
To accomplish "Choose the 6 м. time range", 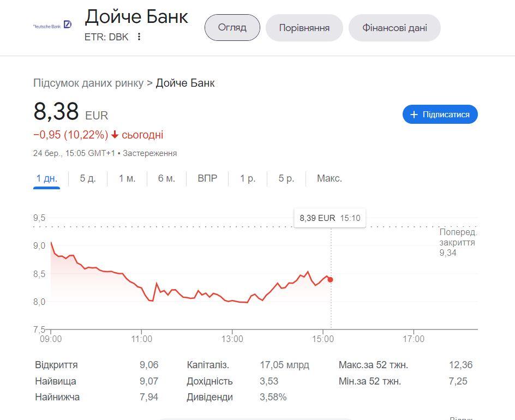I will pyautogui.click(x=166, y=178).
